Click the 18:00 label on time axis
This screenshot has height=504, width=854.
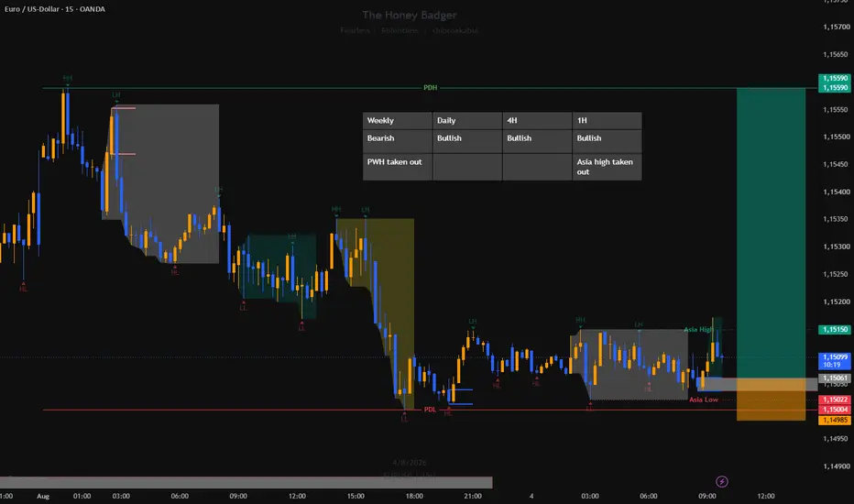tap(414, 496)
